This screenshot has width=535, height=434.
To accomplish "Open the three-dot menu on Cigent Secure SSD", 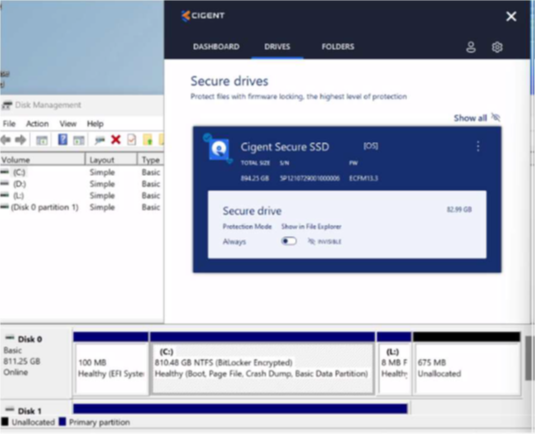I will [478, 146].
